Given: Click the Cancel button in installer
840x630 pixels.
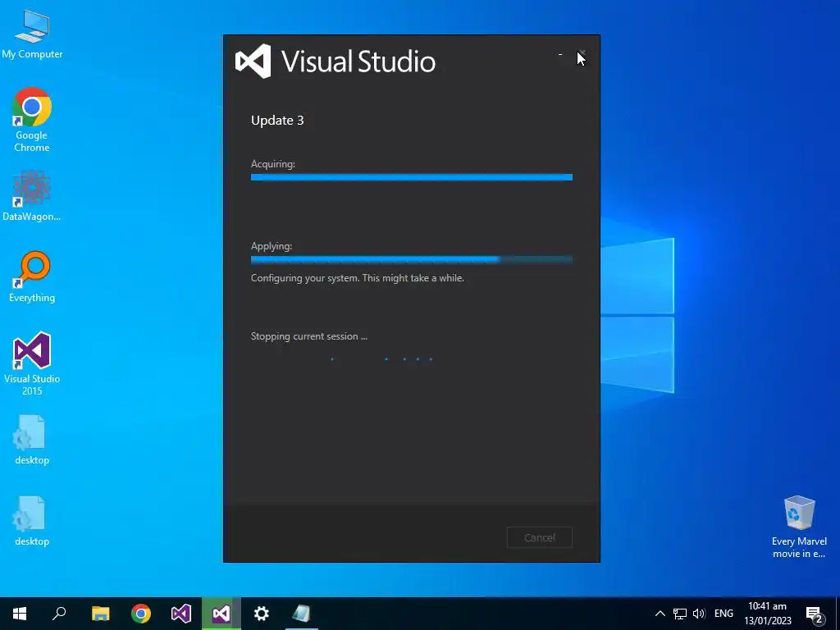Looking at the screenshot, I should pyautogui.click(x=540, y=537).
